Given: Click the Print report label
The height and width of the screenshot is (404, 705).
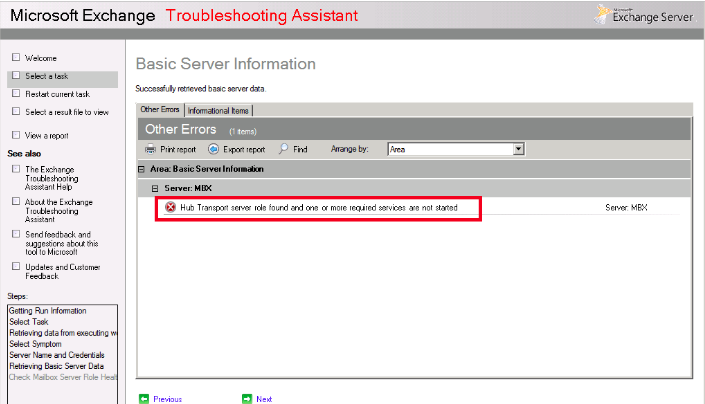Looking at the screenshot, I should pos(178,149).
